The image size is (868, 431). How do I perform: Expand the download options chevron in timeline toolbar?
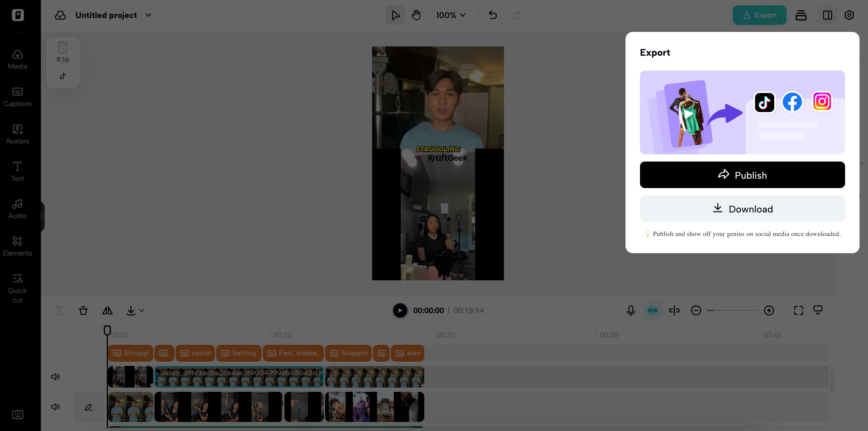(x=142, y=310)
